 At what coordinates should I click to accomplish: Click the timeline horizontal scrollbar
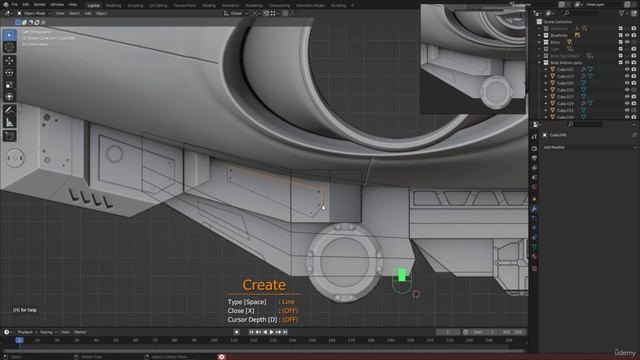click(263, 350)
